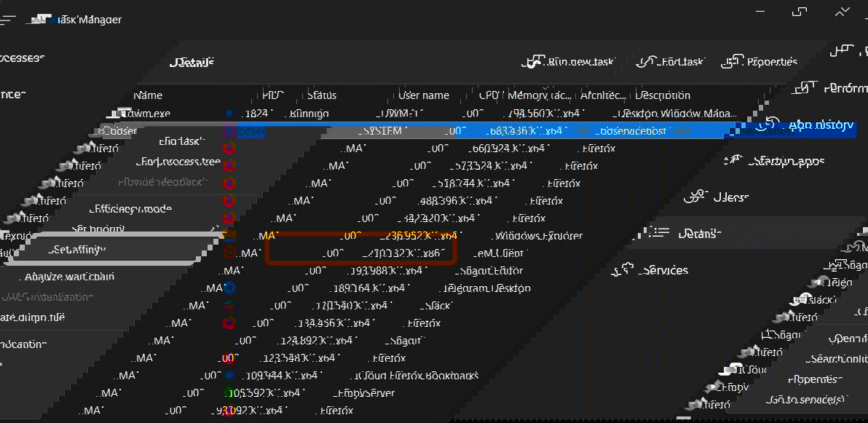Click the Telegram blue icon in 189,164 K row

(x=229, y=288)
